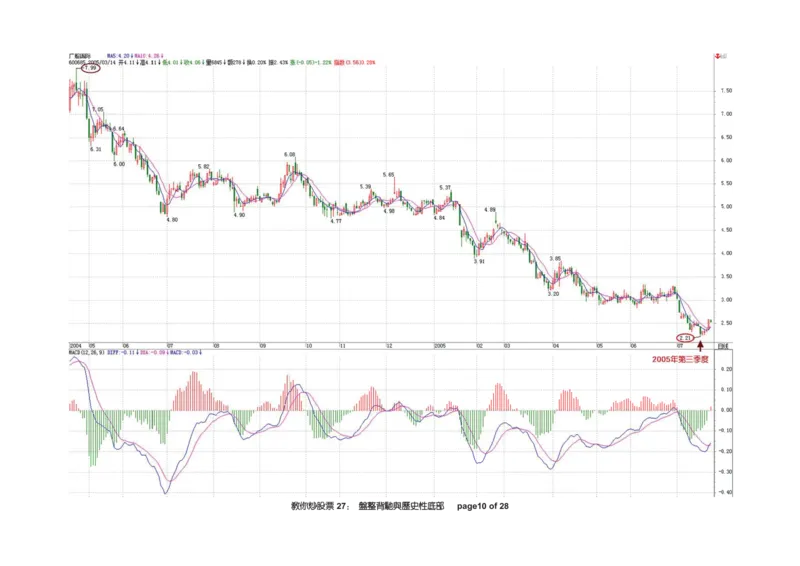
Task: Click the 4.80 trough price label
Action: pyautogui.click(x=172, y=219)
